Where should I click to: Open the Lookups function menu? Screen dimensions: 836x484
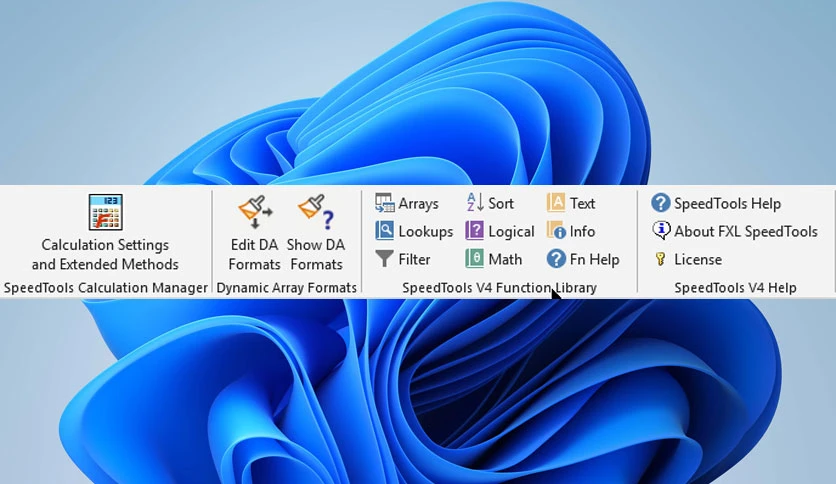414,231
